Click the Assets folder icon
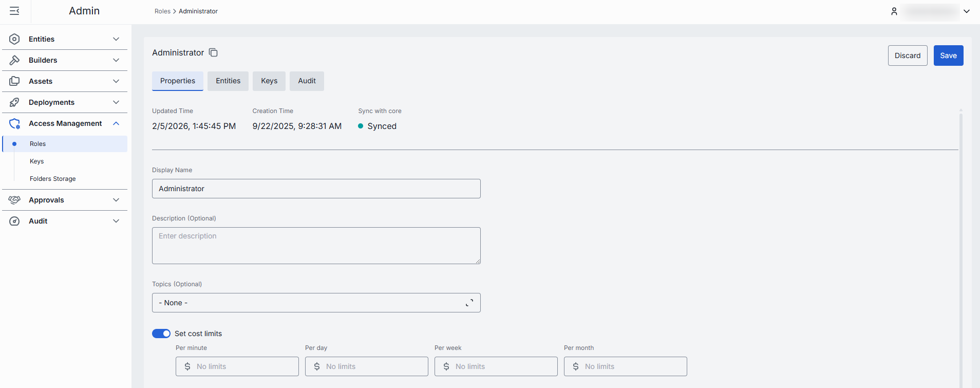Viewport: 980px width, 388px height. [x=14, y=81]
